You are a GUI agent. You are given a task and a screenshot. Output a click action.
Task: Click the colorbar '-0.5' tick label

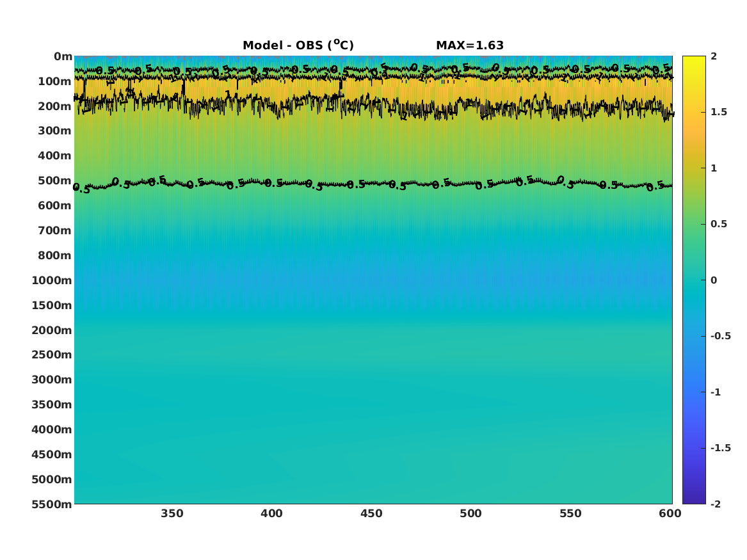(x=720, y=336)
